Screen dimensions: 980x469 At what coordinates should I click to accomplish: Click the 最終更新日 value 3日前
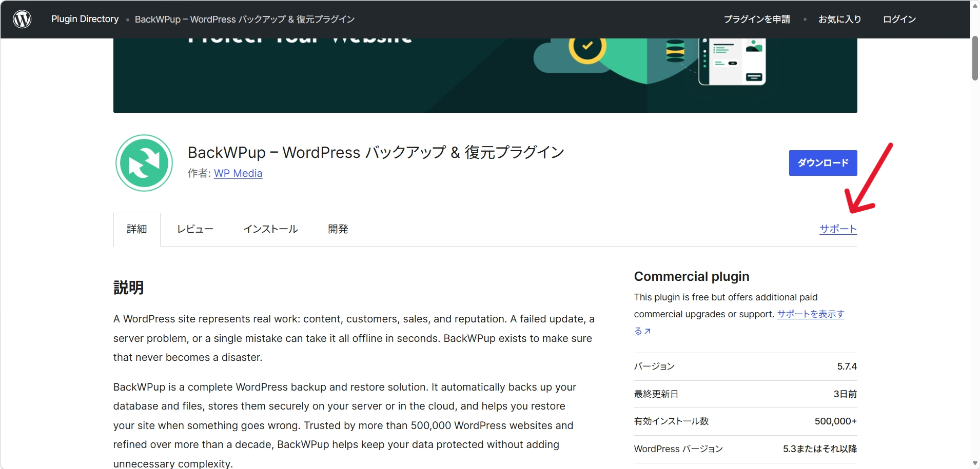[x=845, y=394]
